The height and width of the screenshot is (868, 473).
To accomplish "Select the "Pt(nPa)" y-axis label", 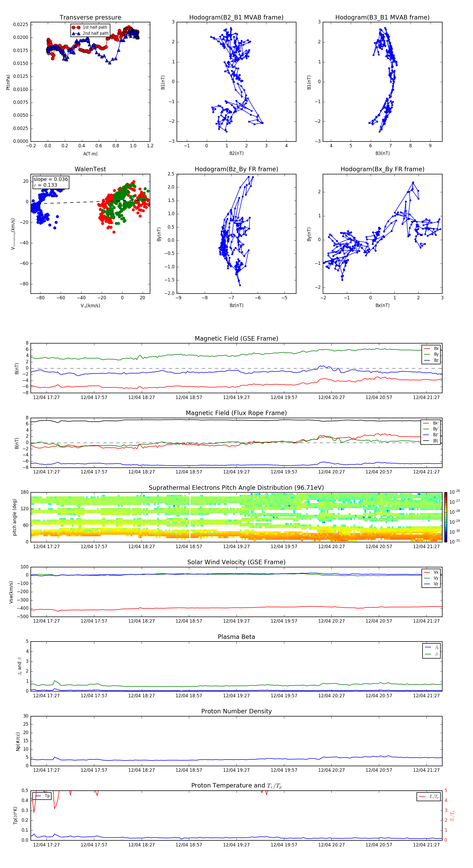I will click(8, 82).
